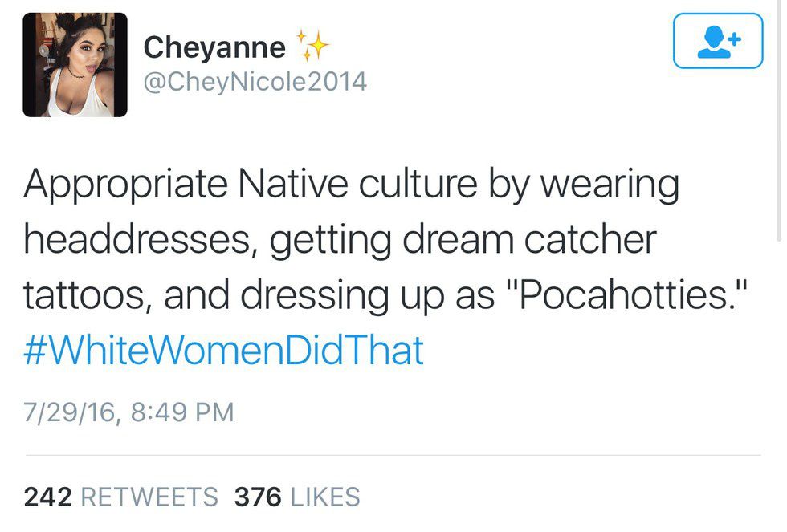Select the RETWEETS label

pos(149,497)
